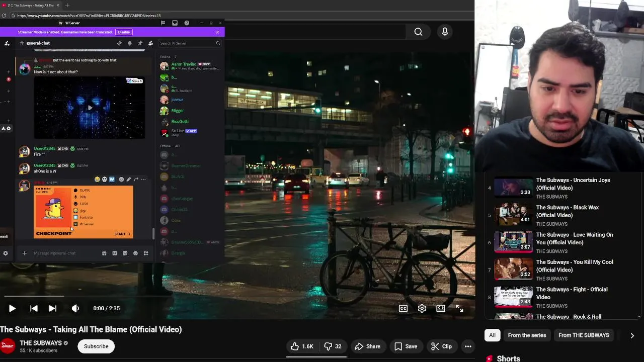Mute the YouTube player volume
This screenshot has height=362, width=644.
[x=75, y=308]
